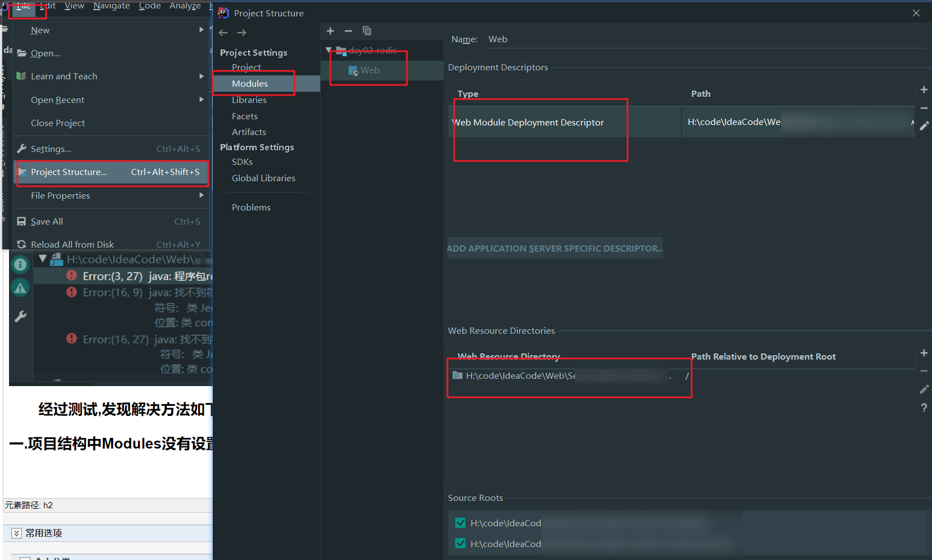Image resolution: width=932 pixels, height=560 pixels.
Task: Click the back navigation arrow in Project Structure
Action: coord(223,33)
